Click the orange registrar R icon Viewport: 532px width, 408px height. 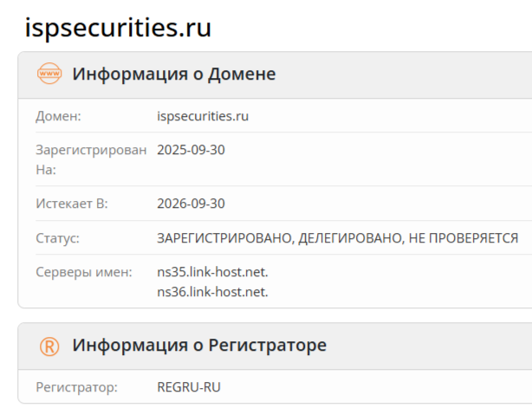point(49,346)
